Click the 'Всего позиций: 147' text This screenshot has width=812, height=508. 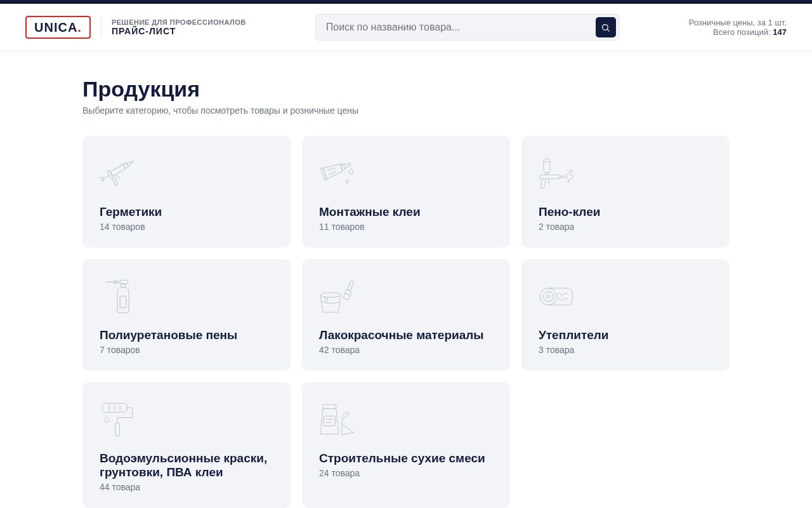click(750, 32)
